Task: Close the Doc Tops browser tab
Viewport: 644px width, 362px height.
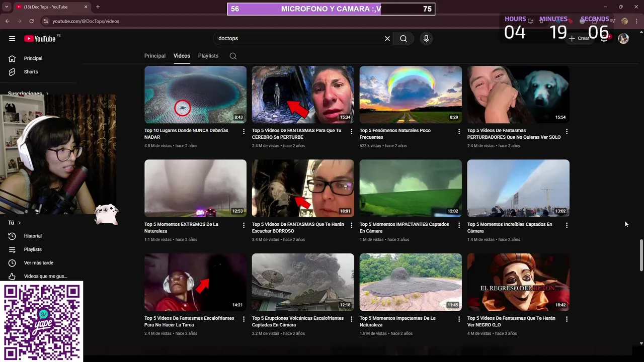Action: point(86,7)
